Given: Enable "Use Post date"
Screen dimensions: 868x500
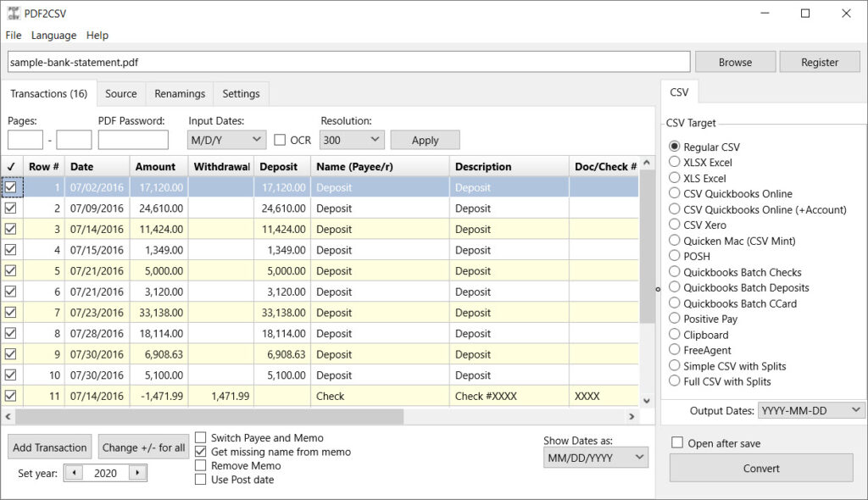Looking at the screenshot, I should coord(200,479).
